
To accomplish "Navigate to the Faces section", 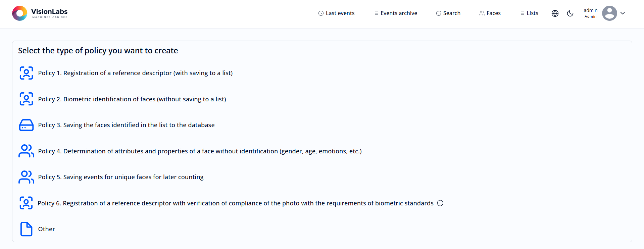I will click(490, 13).
